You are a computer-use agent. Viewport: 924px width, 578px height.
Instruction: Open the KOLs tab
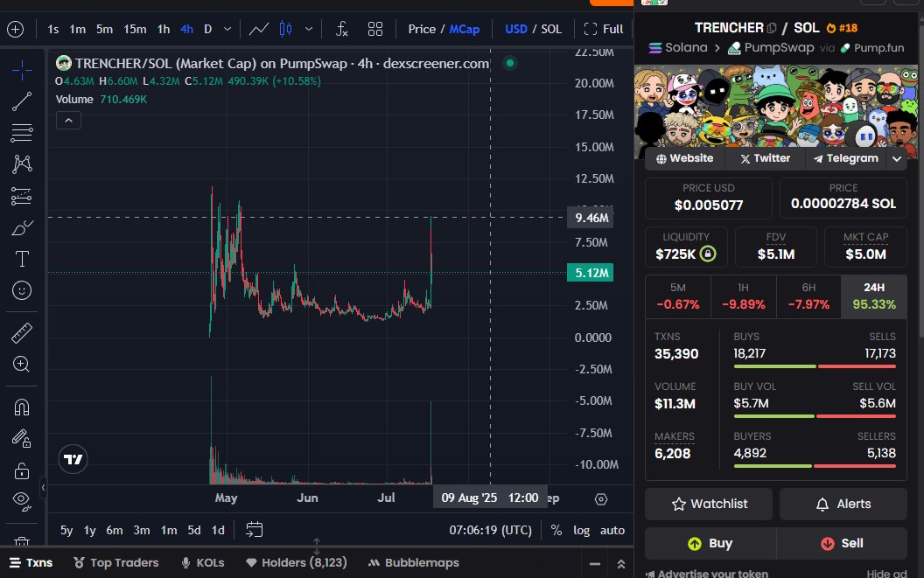203,562
